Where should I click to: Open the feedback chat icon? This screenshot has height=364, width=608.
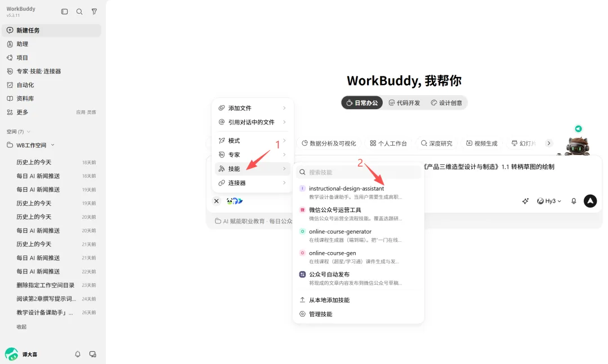(93, 354)
